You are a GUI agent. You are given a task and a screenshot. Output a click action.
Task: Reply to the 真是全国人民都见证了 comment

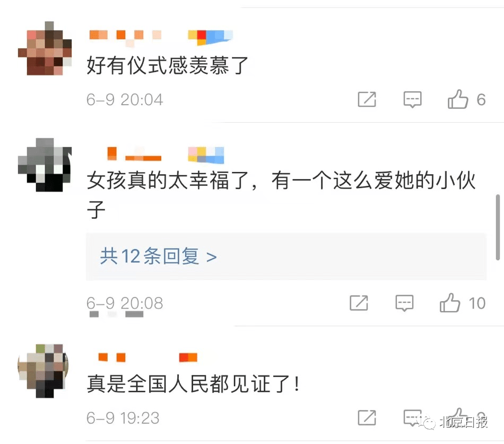point(412,417)
